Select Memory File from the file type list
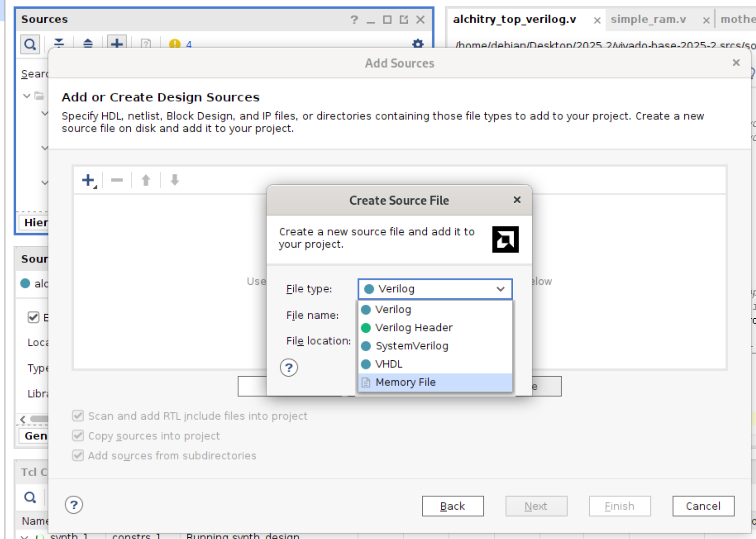The image size is (756, 539). (x=405, y=382)
